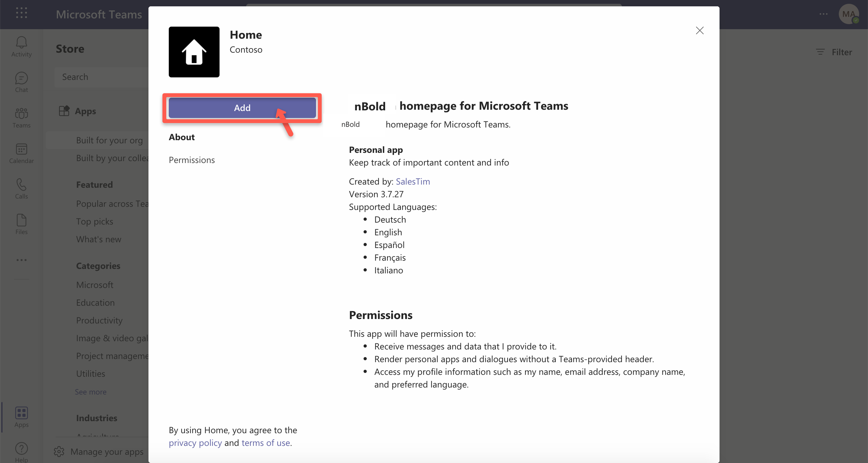Viewport: 868px width, 463px height.
Task: Open the Calendar sidebar icon
Action: (21, 153)
